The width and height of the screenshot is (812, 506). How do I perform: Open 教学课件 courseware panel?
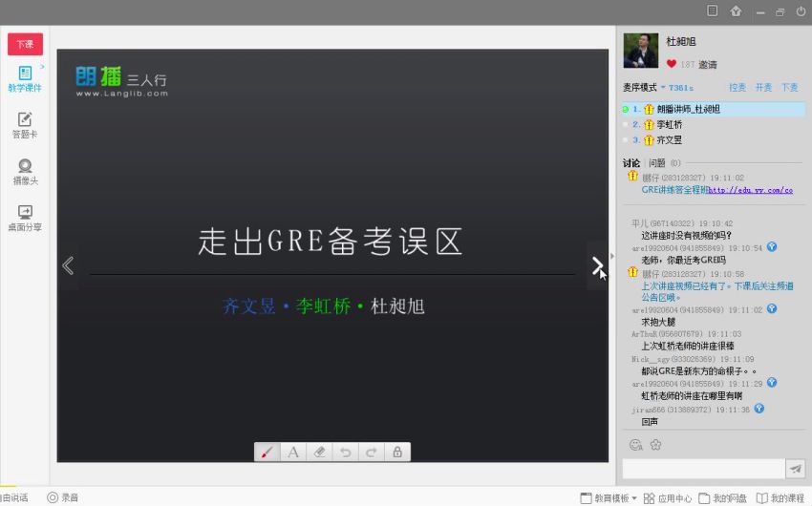point(24,78)
